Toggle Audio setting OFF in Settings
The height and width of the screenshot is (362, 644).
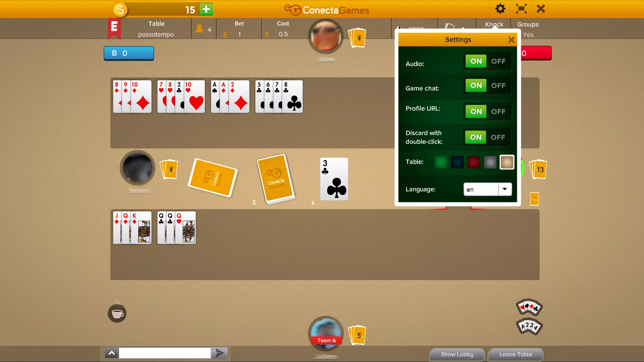coord(498,61)
